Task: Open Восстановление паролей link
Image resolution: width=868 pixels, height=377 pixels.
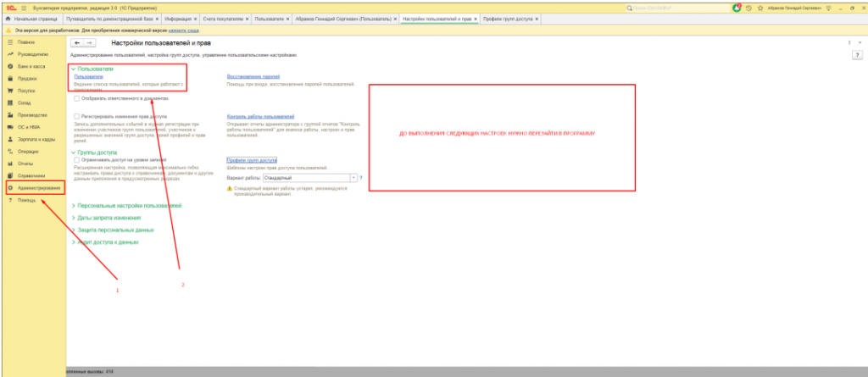Action: 253,77
